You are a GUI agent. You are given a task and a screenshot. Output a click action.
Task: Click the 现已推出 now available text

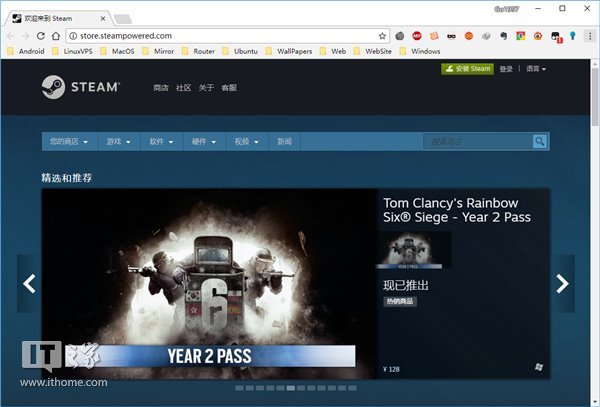406,285
